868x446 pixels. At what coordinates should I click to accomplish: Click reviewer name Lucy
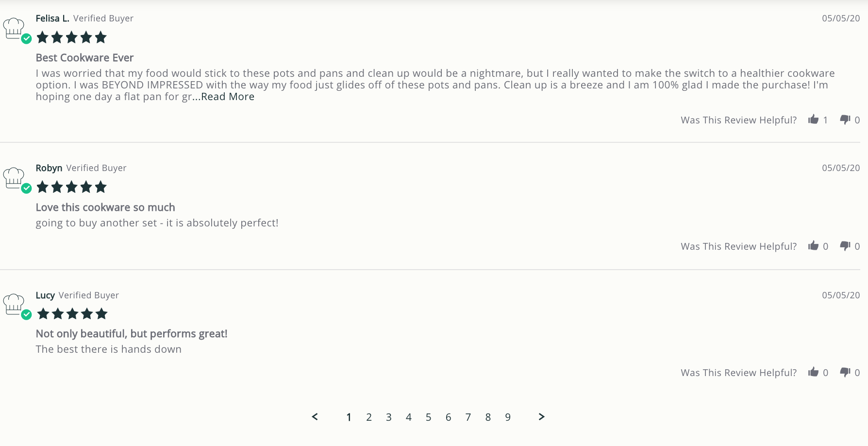(x=45, y=295)
